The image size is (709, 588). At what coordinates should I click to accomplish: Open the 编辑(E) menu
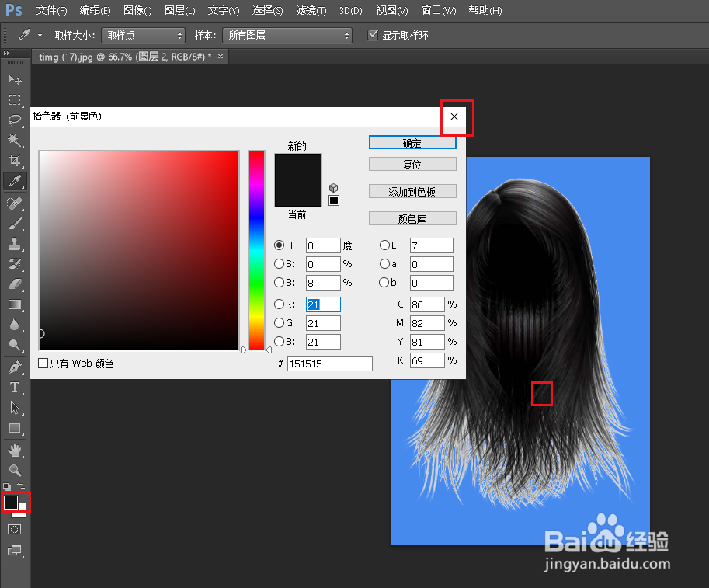tap(95, 10)
